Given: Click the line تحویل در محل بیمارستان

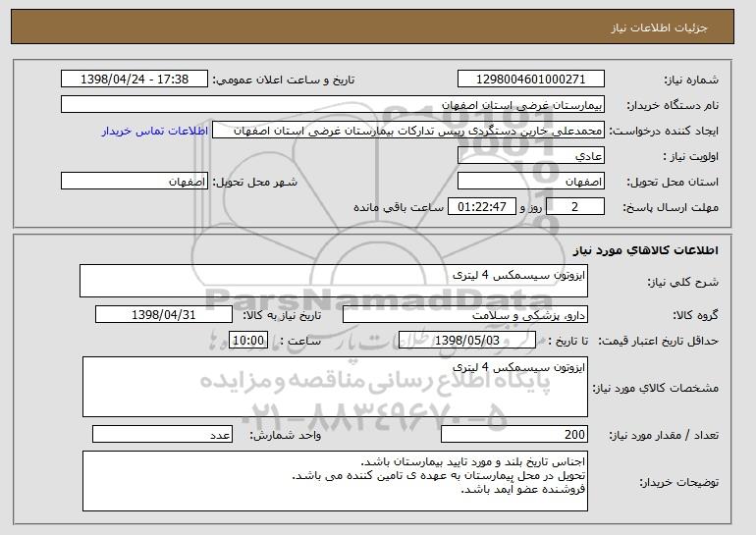Looking at the screenshot, I should pos(439,476).
